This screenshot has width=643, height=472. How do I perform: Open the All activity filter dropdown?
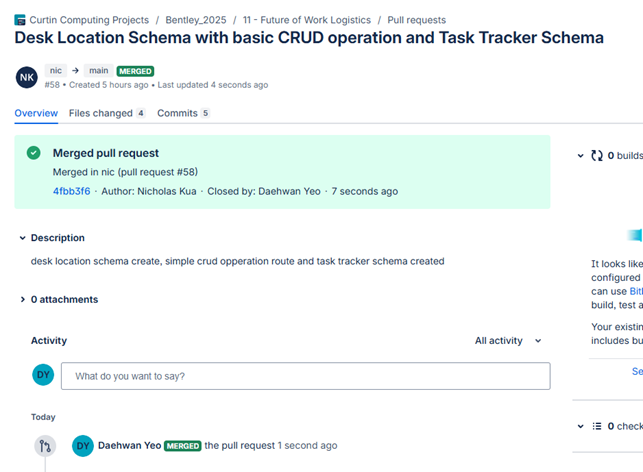coord(508,341)
